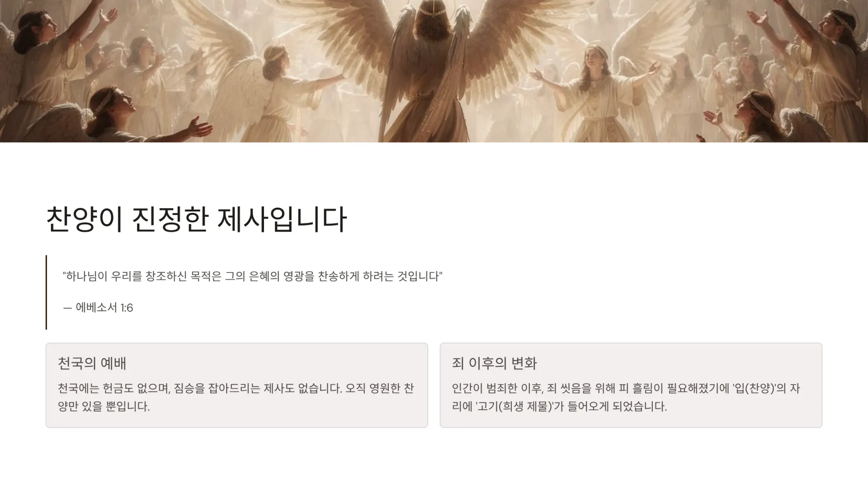
Task: Click the 천국의 예배 card title
Action: coord(92,363)
